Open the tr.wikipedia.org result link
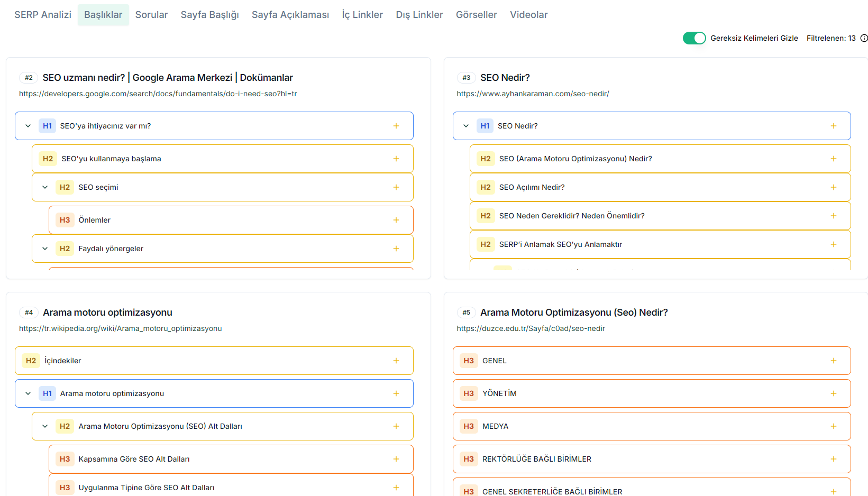 pos(120,328)
